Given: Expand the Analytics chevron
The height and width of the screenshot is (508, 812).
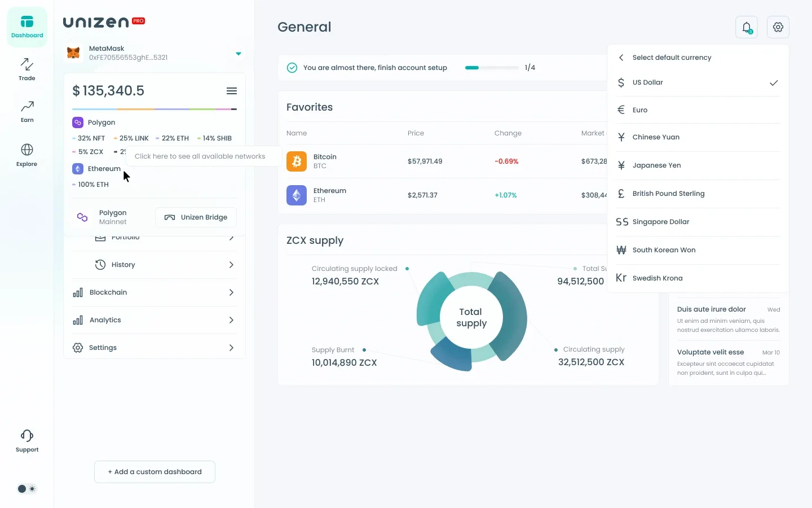Looking at the screenshot, I should point(231,320).
